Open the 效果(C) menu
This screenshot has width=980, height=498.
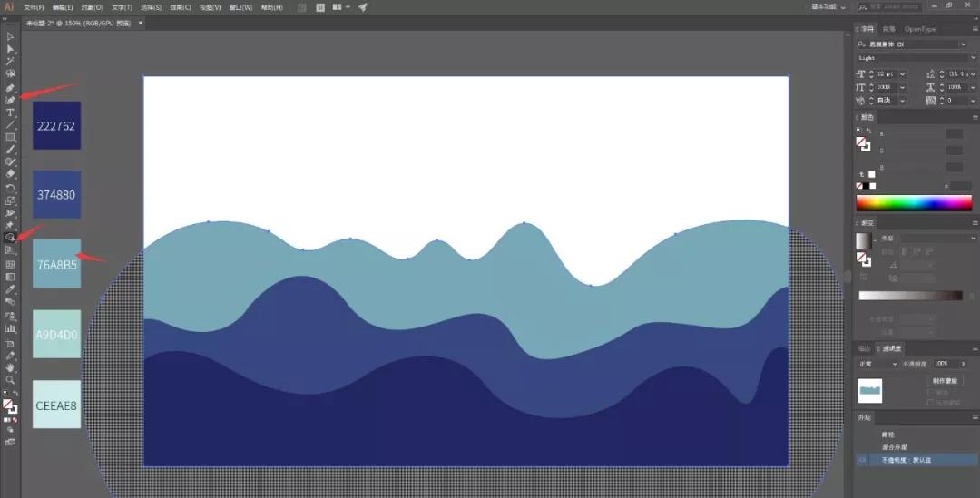tap(180, 7)
